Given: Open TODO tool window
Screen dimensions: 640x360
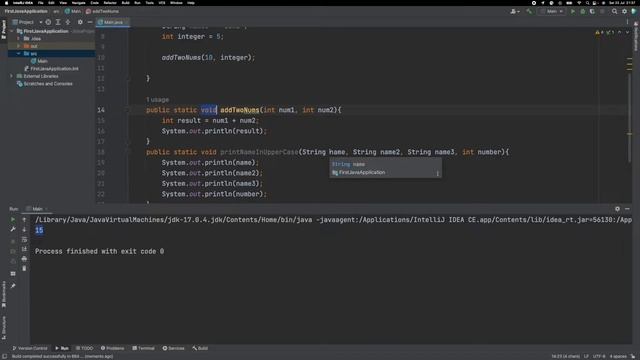Looking at the screenshot, I should coord(84,348).
